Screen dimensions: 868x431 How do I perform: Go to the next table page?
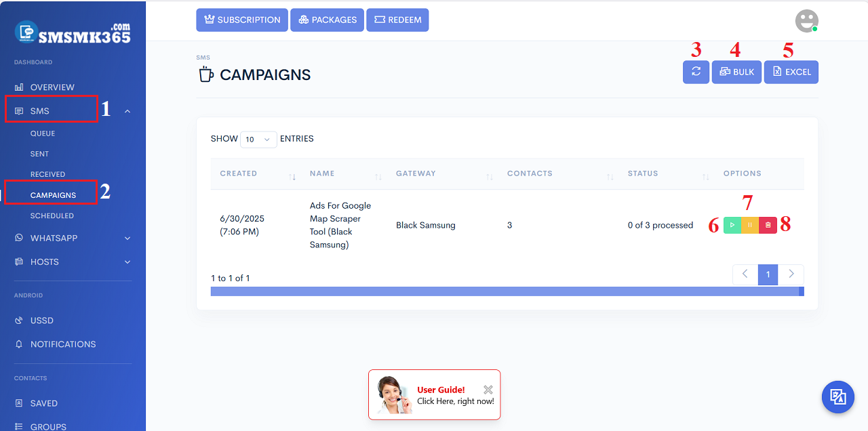pos(791,274)
